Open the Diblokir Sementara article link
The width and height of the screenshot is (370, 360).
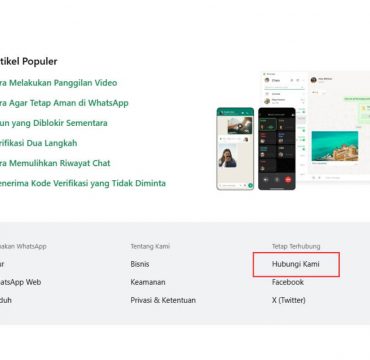pyautogui.click(x=54, y=123)
